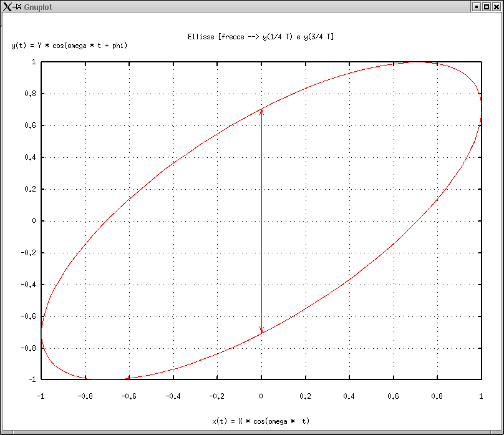This screenshot has width=504, height=435.
Task: Click the x-axis label 'x(t) = X * cos(omega * t)'
Action: 261,421
